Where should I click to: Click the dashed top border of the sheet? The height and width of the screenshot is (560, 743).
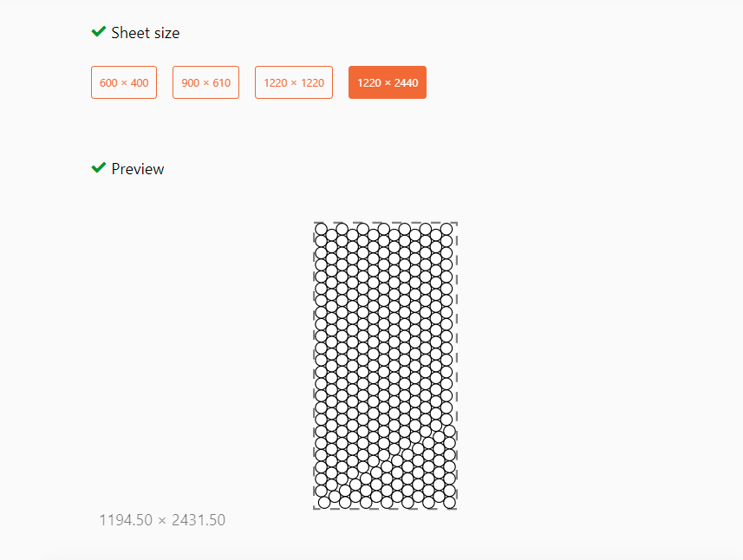pyautogui.click(x=385, y=222)
